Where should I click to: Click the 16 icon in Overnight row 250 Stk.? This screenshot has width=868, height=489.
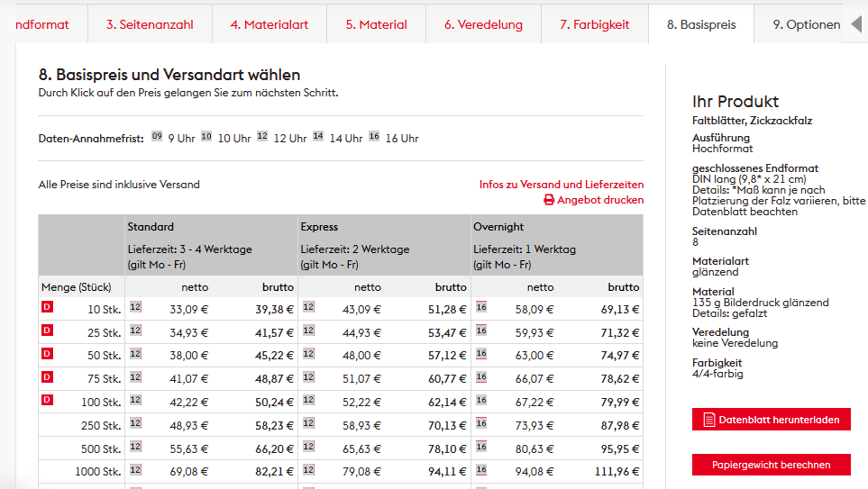pyautogui.click(x=481, y=423)
